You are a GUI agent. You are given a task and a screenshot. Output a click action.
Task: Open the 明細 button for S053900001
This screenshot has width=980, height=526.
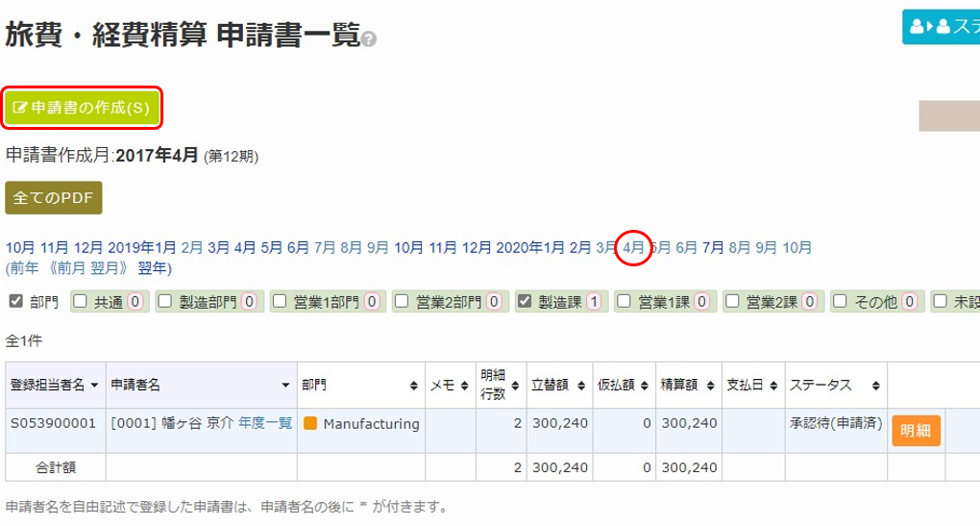click(x=916, y=430)
